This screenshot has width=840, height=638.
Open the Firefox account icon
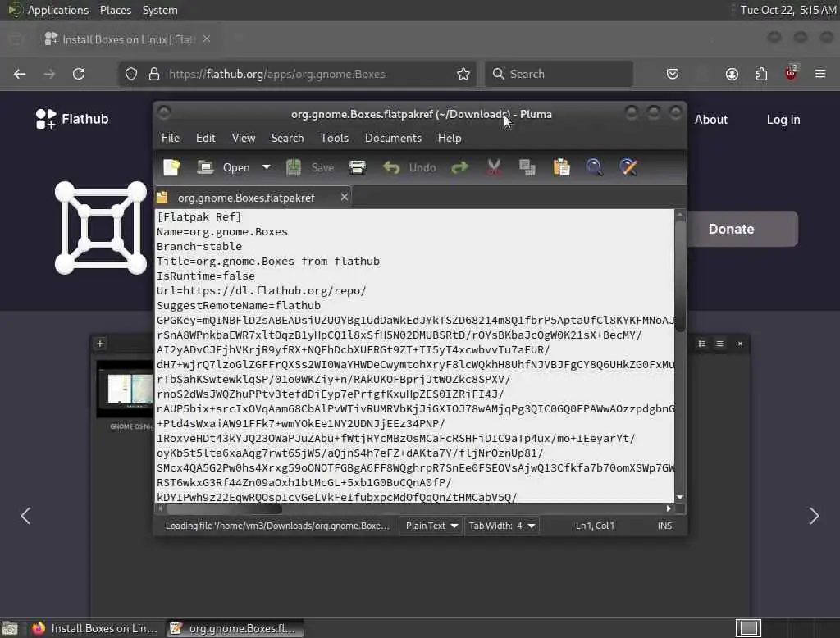click(732, 74)
